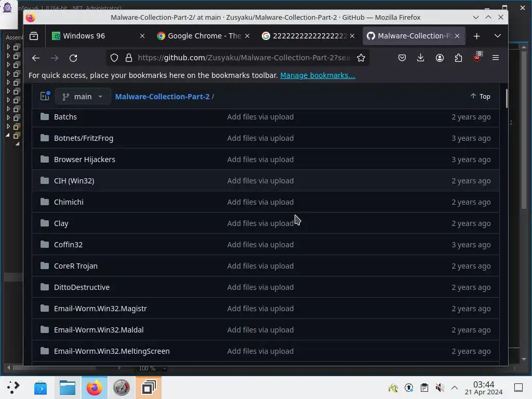
Task: Open a new tab with plus button
Action: [477, 36]
